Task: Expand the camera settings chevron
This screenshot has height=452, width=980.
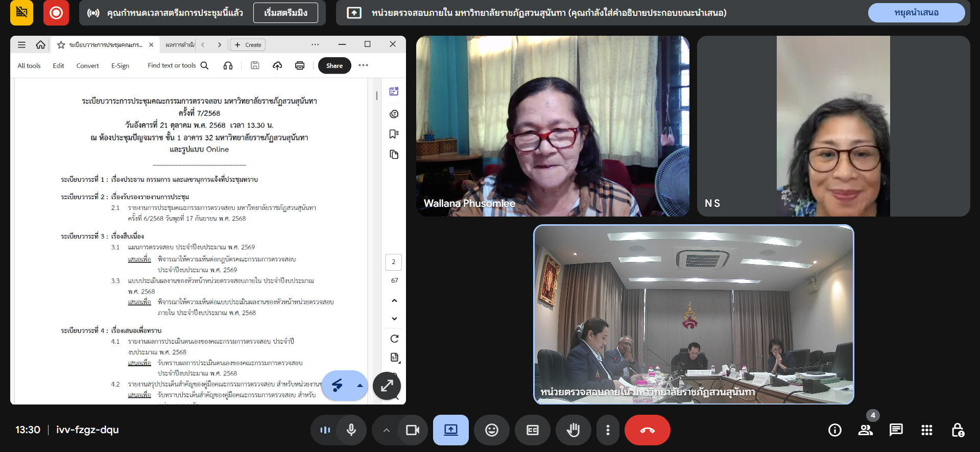Action: coord(387,430)
